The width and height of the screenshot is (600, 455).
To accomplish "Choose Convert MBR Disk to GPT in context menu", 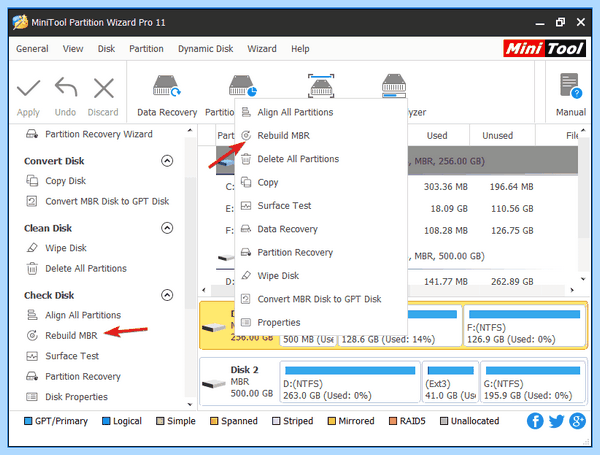I will pyautogui.click(x=321, y=299).
